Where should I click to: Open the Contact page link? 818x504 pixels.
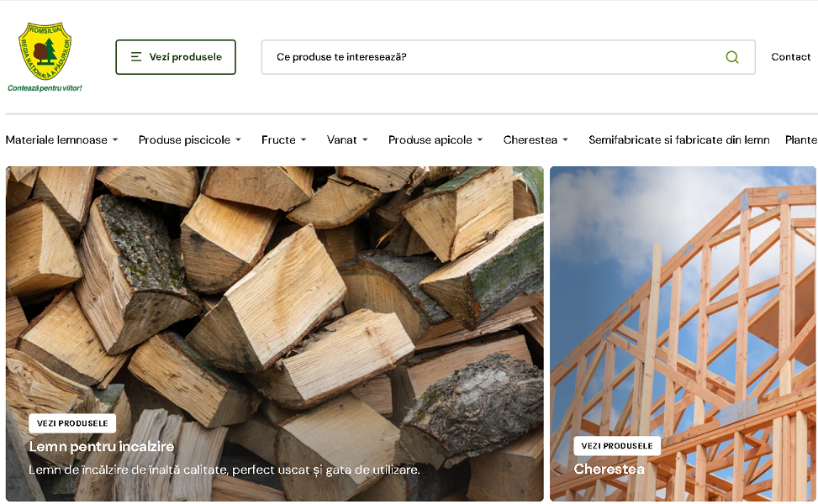(x=790, y=57)
